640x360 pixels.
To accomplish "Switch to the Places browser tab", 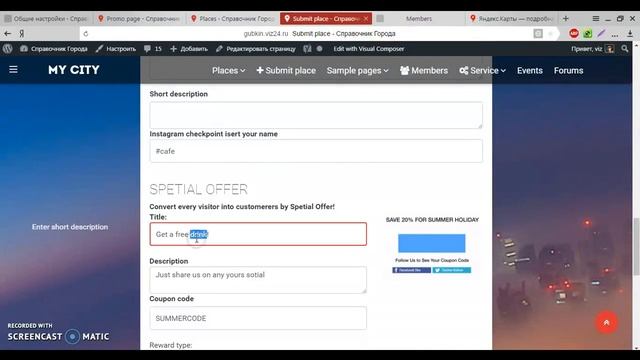I will [233, 18].
